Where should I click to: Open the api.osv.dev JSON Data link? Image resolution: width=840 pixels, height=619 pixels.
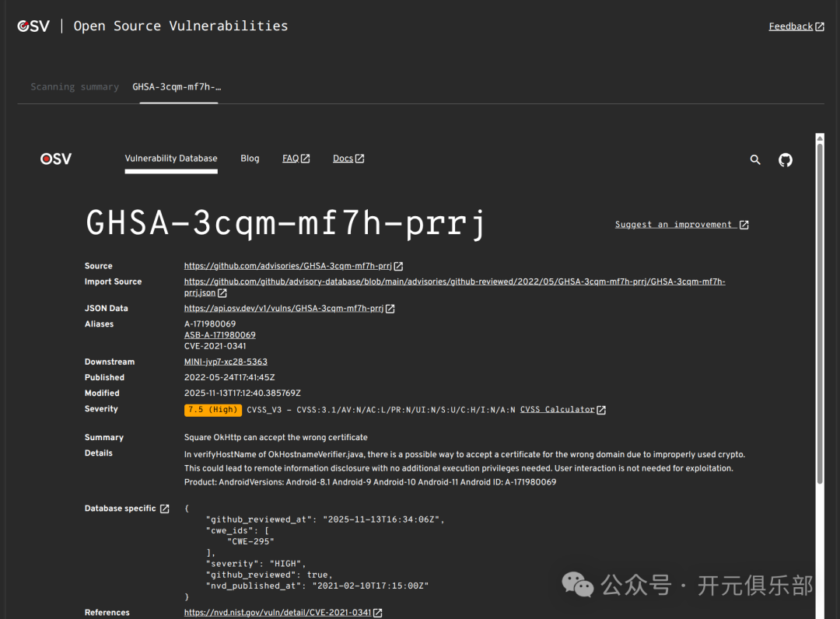pos(283,309)
